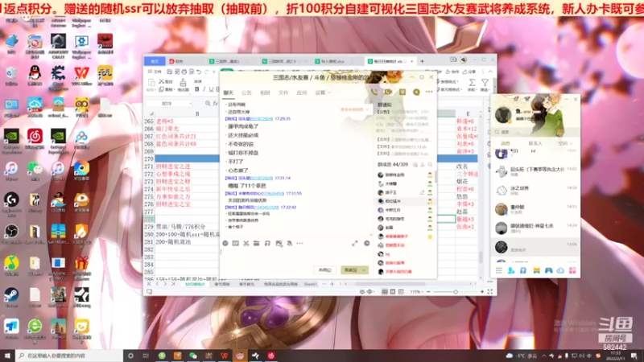
Task: Open the zoom percentage dropdown in WPS status bar
Action: (x=423, y=292)
